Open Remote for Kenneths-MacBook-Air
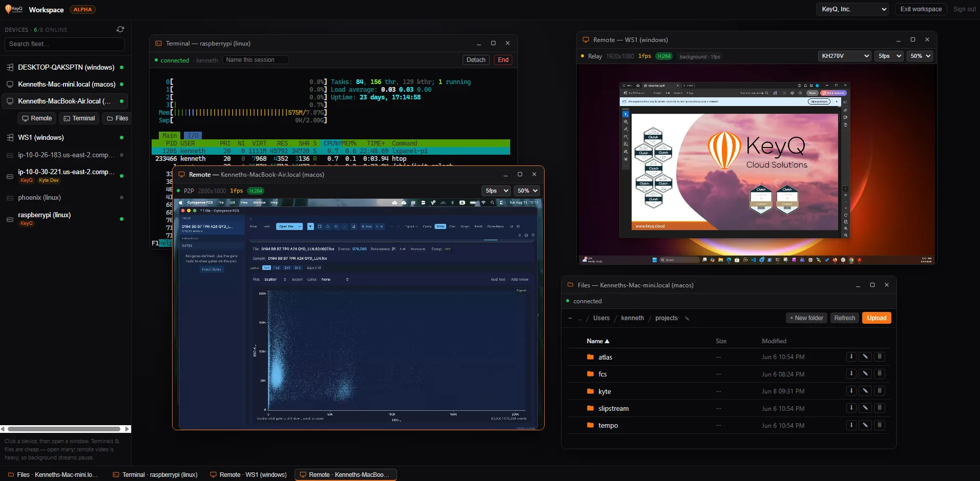The width and height of the screenshot is (980, 481). (x=37, y=118)
